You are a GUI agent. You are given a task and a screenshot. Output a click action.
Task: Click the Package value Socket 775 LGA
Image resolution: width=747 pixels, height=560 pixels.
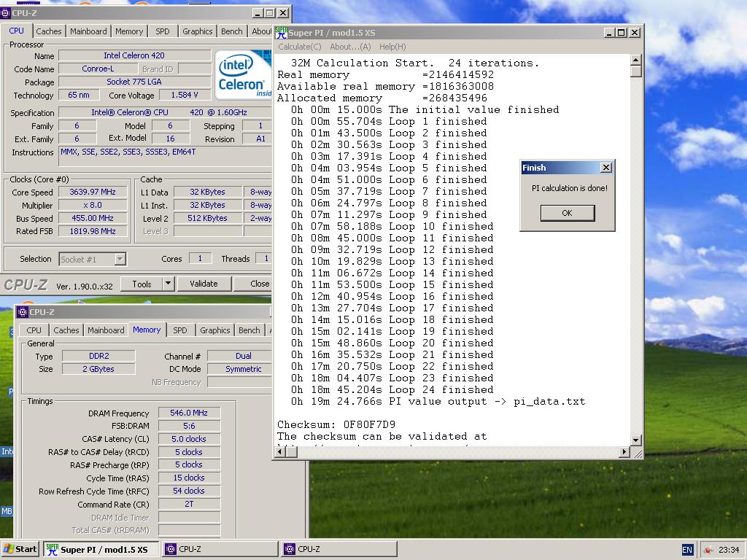tap(134, 82)
